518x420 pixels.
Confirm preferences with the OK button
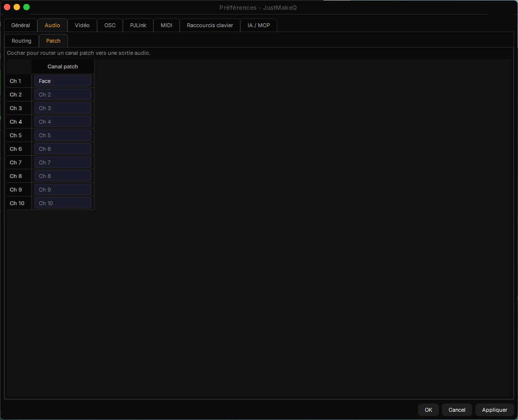[x=428, y=410]
